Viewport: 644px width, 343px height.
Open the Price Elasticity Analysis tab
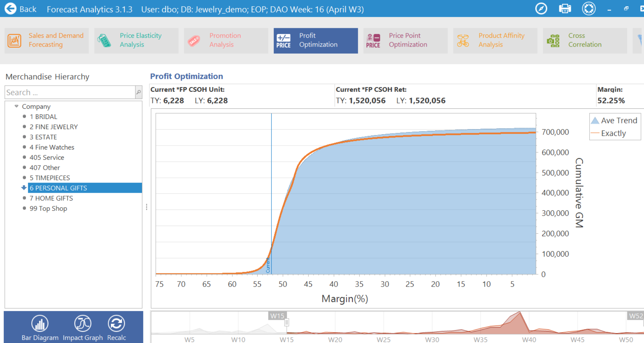click(136, 40)
